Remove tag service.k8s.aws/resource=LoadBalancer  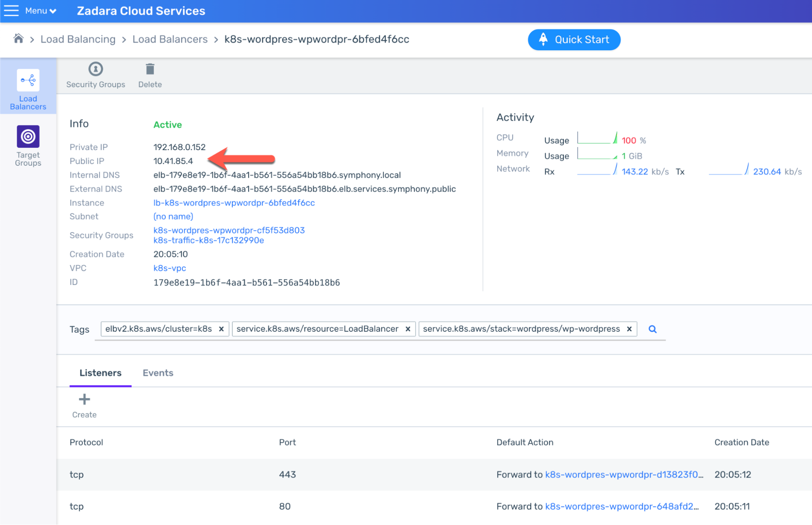point(408,329)
